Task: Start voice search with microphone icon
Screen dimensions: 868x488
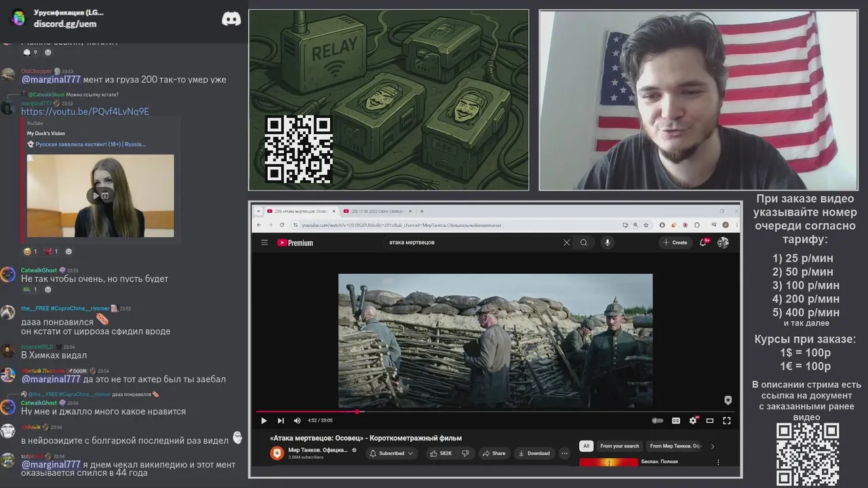Action: (608, 243)
